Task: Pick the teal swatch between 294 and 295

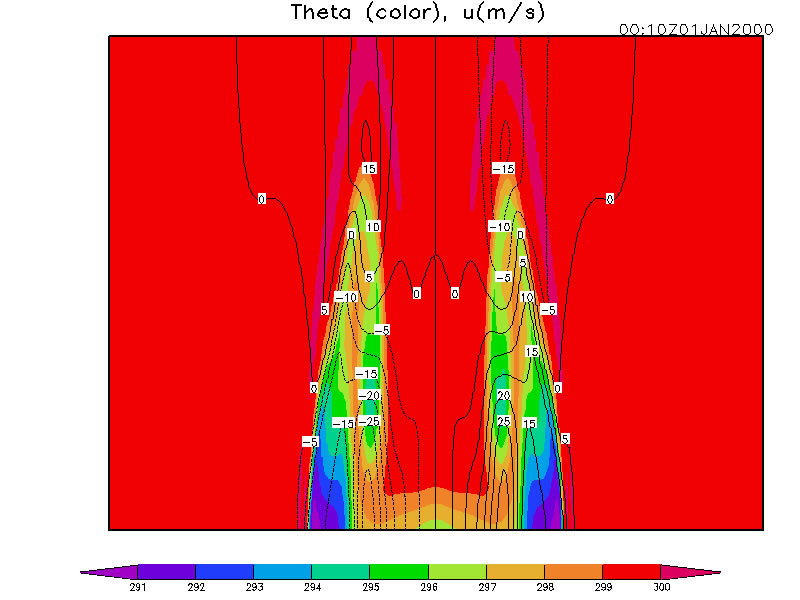Action: 341,571
